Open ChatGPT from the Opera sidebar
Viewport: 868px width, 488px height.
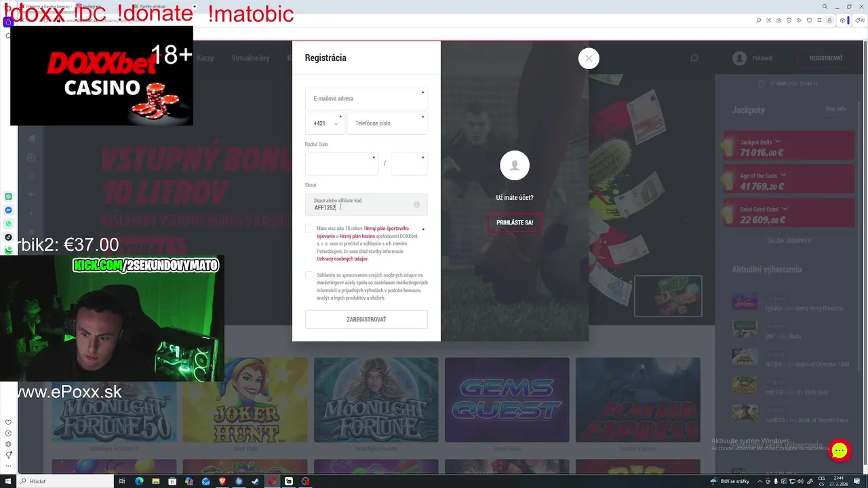(x=8, y=197)
